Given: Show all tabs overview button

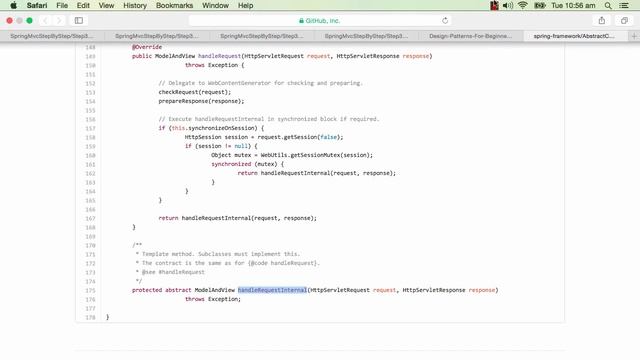Looking at the screenshot, I should point(624,20).
